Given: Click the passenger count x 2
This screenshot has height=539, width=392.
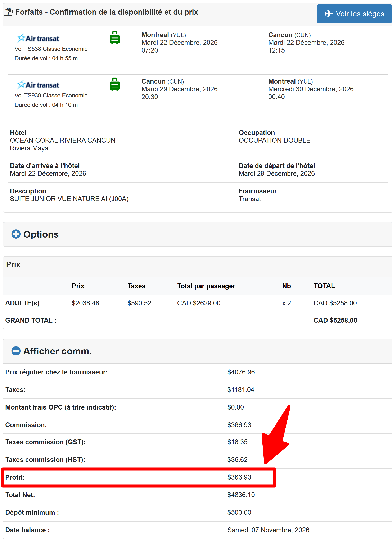Looking at the screenshot, I should click(x=286, y=303).
